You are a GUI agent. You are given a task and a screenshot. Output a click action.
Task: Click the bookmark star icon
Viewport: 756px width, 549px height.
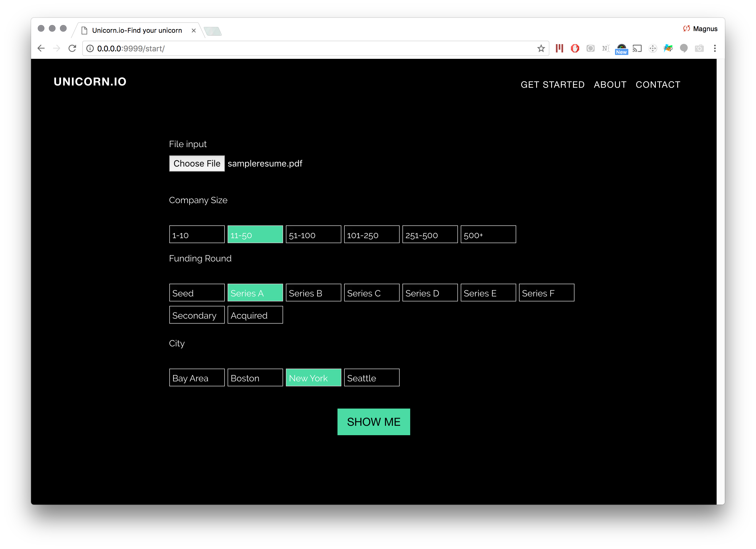[541, 49]
